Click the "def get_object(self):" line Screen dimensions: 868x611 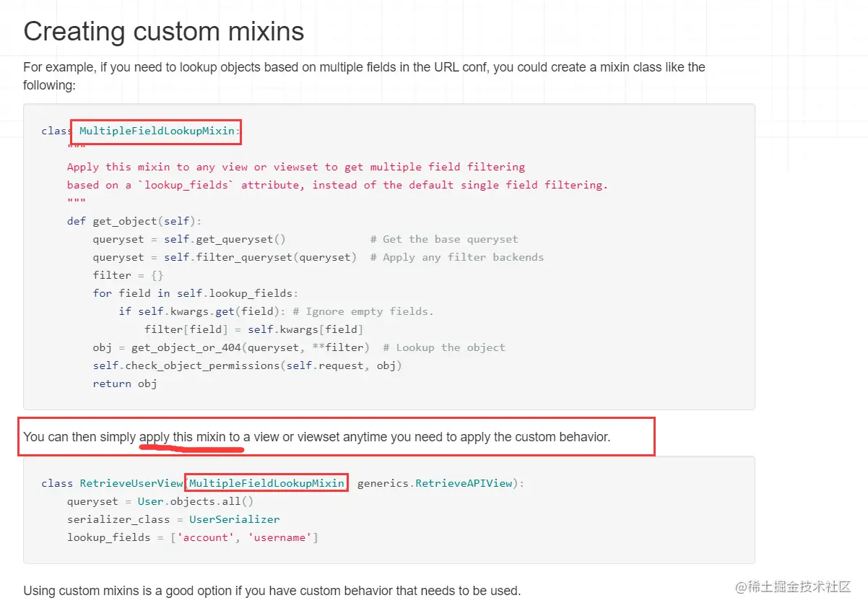coord(134,221)
